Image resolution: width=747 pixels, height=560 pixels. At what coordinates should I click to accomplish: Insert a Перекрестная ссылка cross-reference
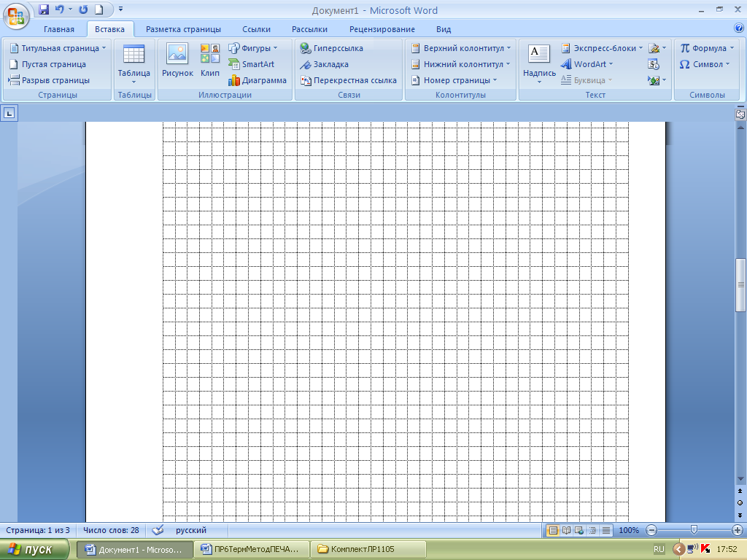[348, 80]
